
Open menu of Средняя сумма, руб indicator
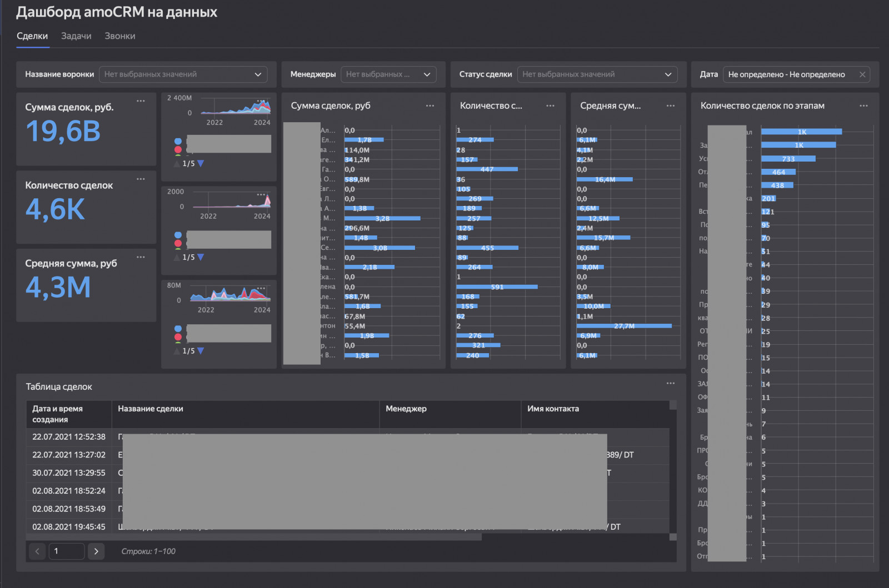[141, 257]
